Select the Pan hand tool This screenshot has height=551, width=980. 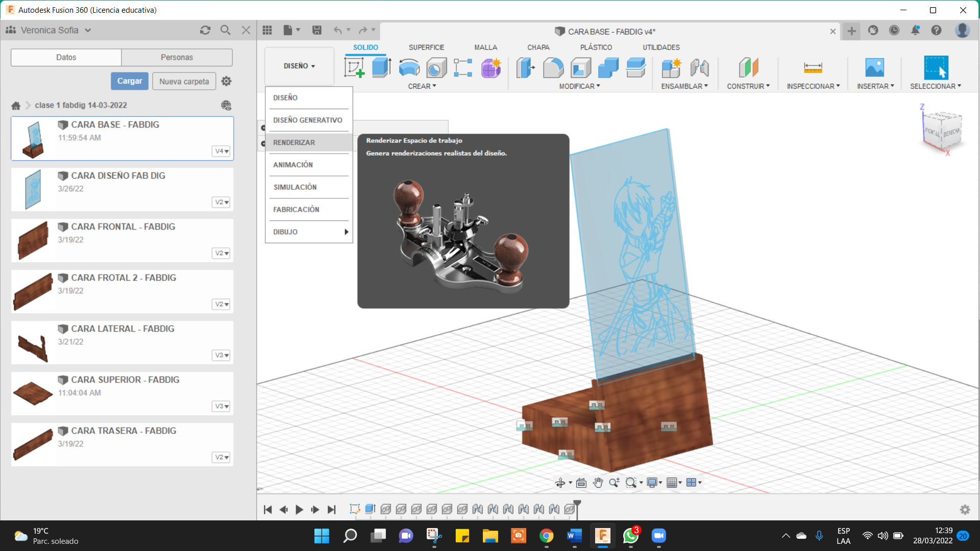pyautogui.click(x=598, y=483)
